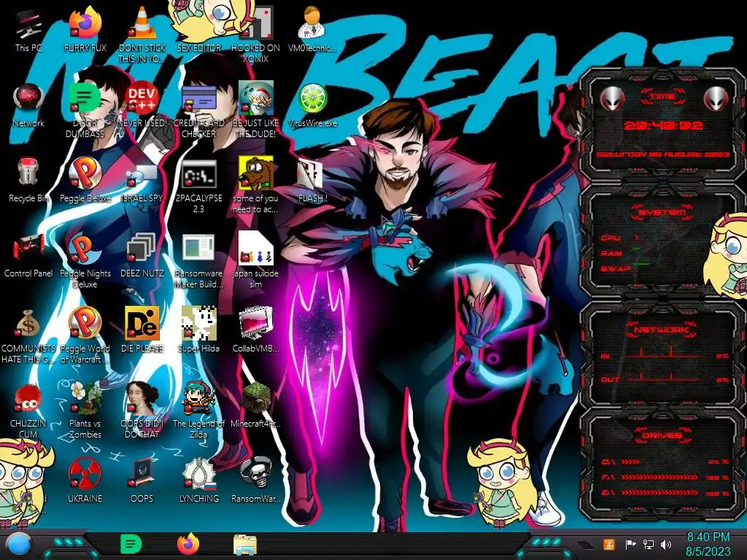747x560 pixels.
Task: Click the right alien head on widget
Action: 716,99
